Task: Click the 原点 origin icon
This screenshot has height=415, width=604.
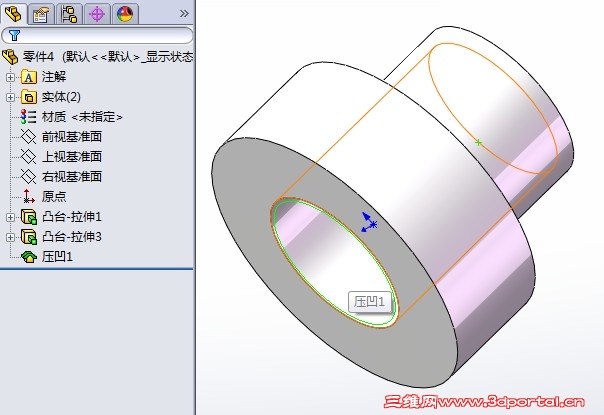Action: coord(29,197)
